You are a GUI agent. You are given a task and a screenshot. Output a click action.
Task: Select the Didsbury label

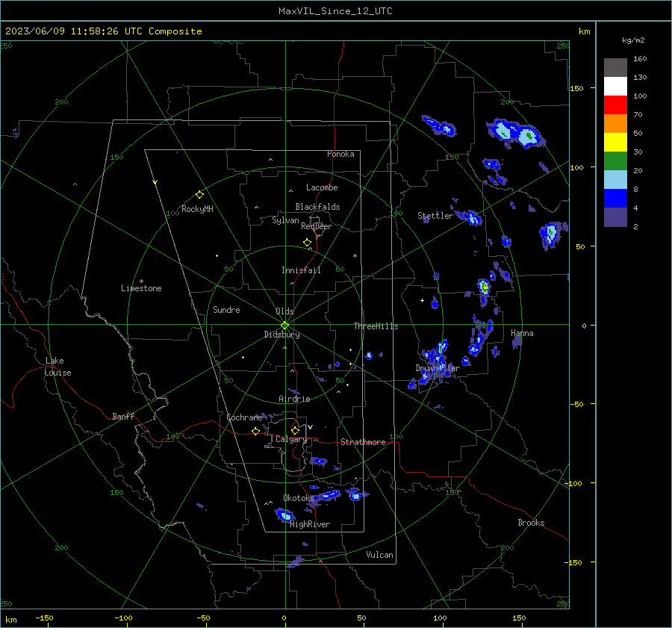pos(281,335)
